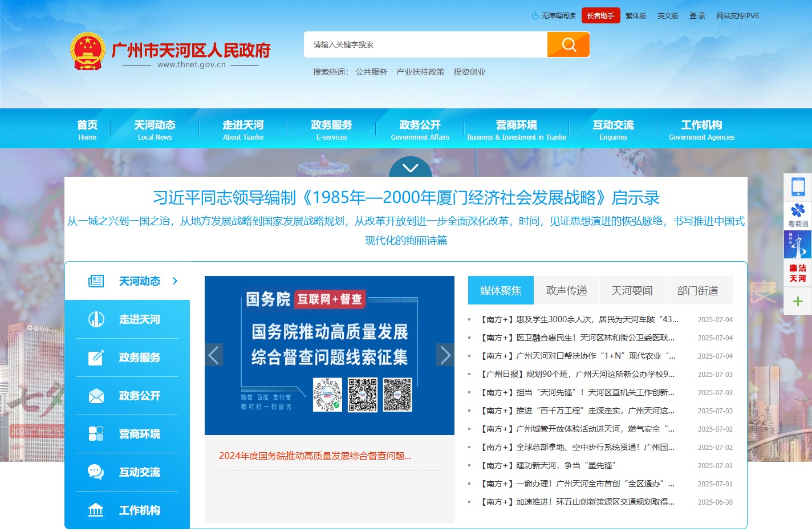Open headline summary starting 从一城之兴到一国之治
812x532 pixels.
406,230
